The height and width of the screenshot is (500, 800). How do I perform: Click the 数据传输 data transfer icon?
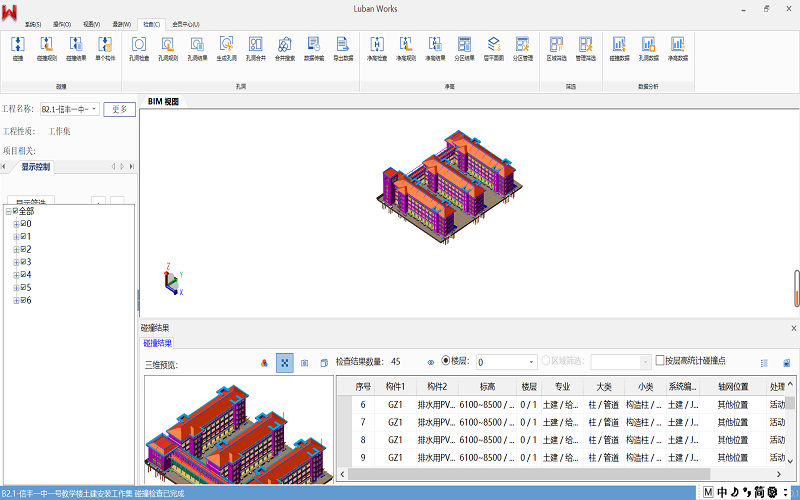(314, 48)
